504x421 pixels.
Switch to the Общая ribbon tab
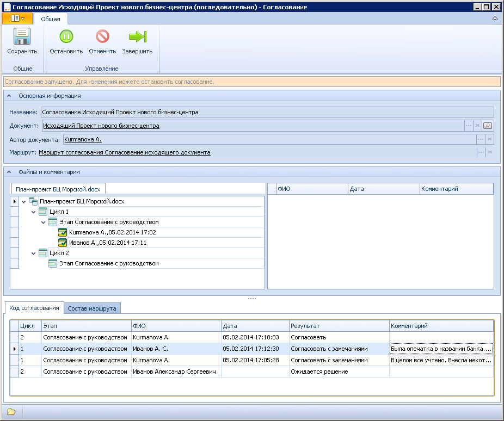[x=51, y=19]
